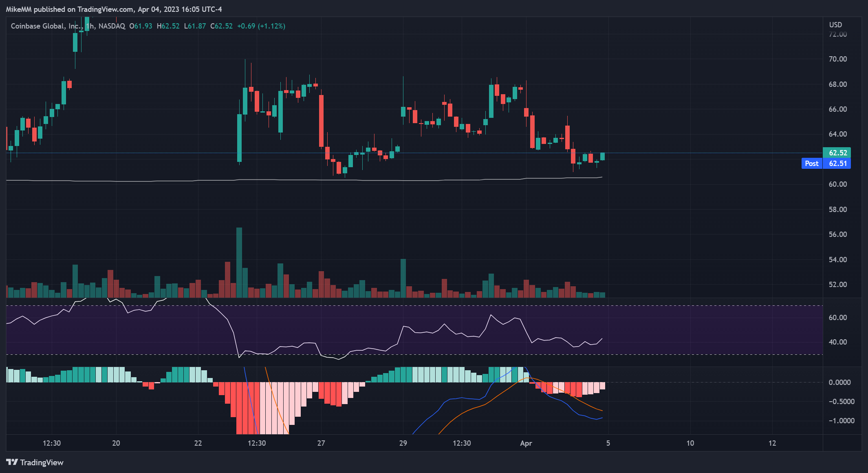
Task: Click the 56.00 price axis label
Action: pyautogui.click(x=838, y=234)
